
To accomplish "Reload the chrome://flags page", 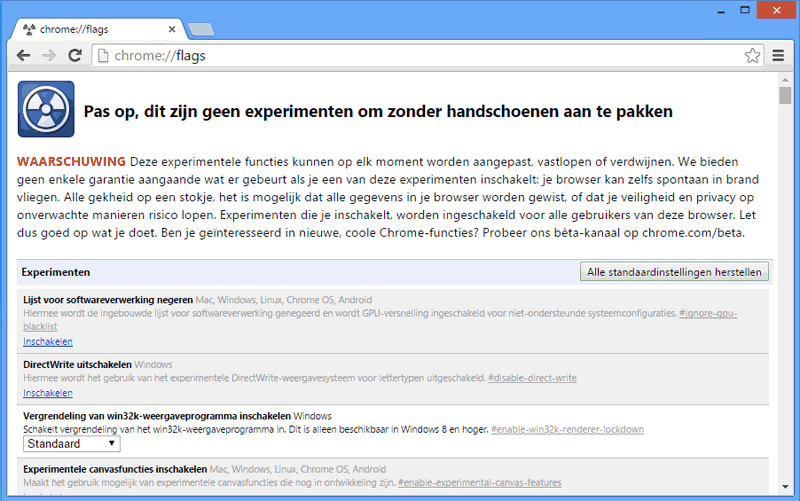I will [75, 56].
